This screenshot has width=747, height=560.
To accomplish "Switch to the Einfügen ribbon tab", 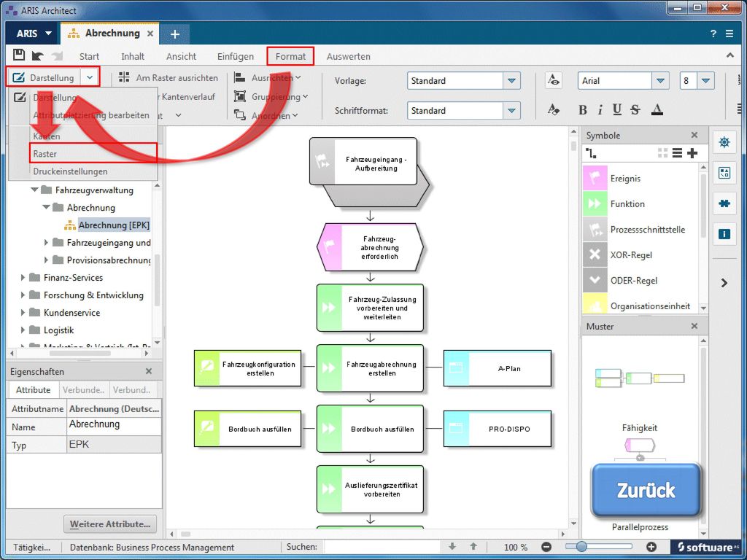I will 236,56.
